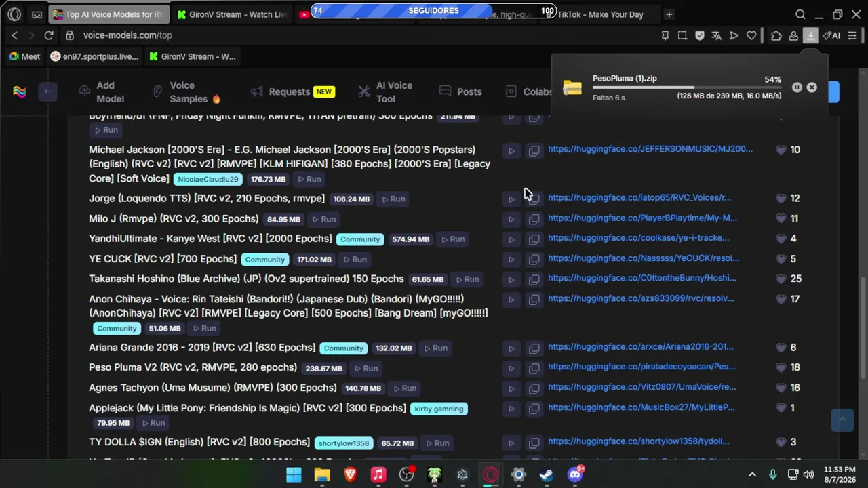Open the volume control in system tray
868x488 pixels.
click(808, 474)
